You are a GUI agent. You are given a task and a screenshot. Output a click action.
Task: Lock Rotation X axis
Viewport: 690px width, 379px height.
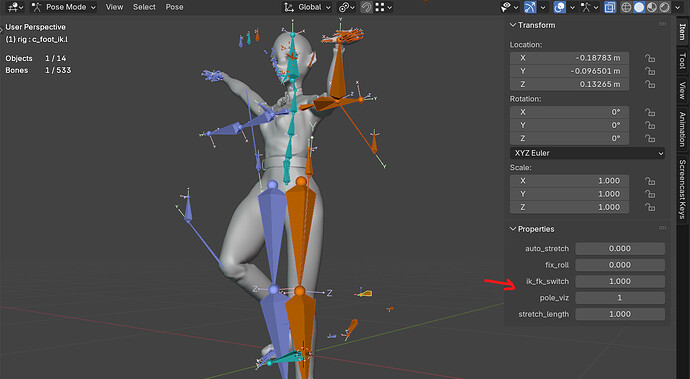(650, 113)
